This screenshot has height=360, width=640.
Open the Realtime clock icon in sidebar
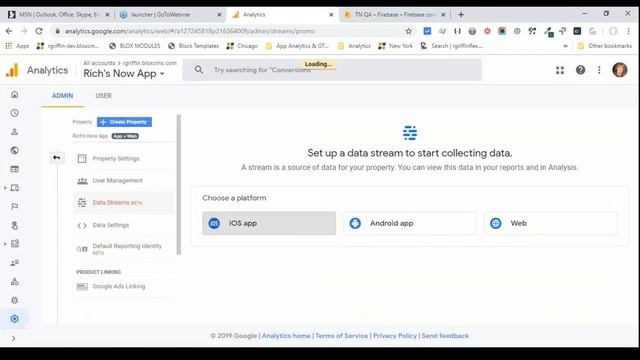[15, 113]
